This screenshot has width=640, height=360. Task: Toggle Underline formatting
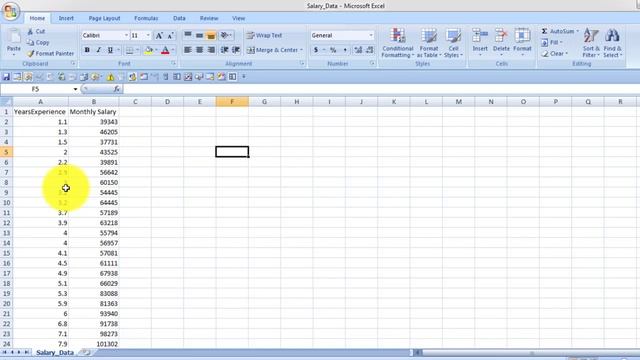click(x=110, y=50)
